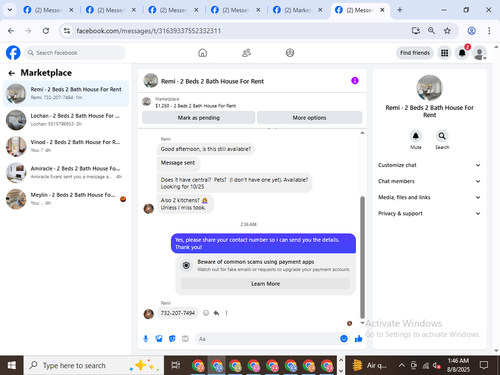
Task: Open Chrome profile icon in toolbar
Action: pyautogui.click(x=472, y=31)
